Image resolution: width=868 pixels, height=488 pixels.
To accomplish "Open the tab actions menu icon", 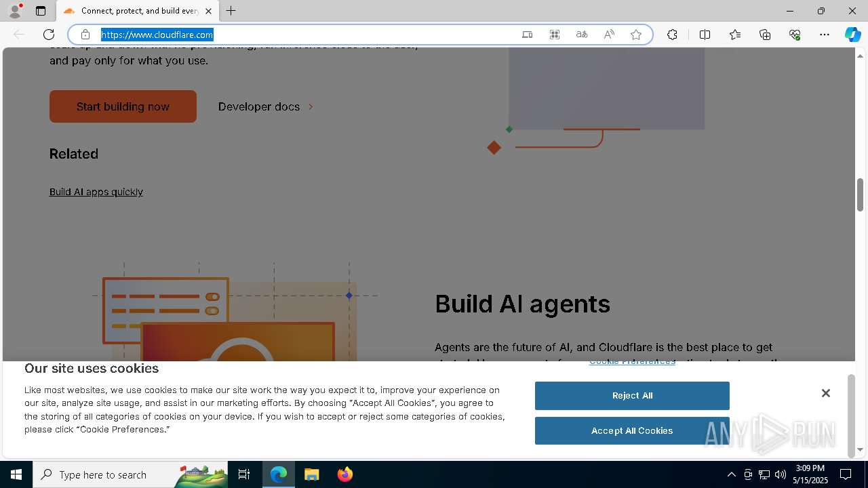I will click(41, 11).
